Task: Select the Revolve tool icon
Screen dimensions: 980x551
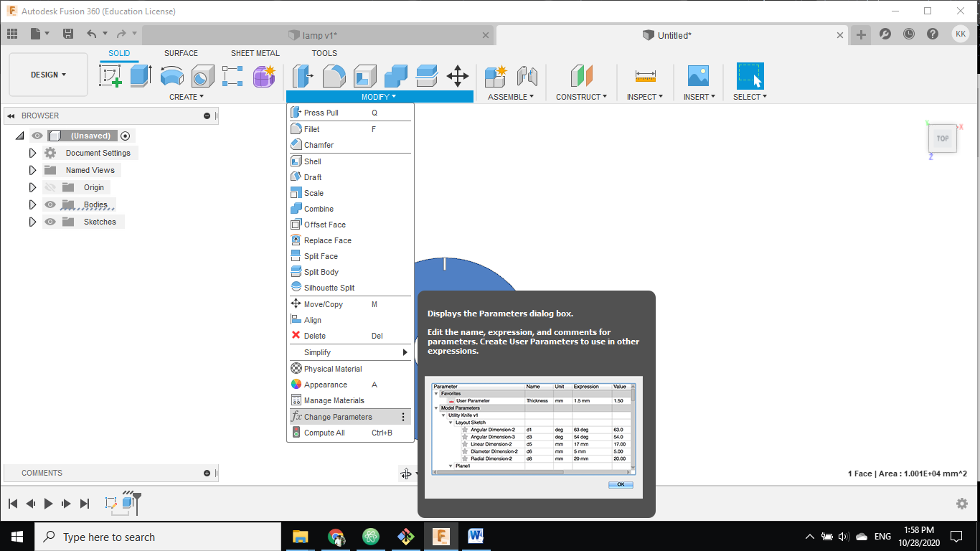Action: pos(171,75)
